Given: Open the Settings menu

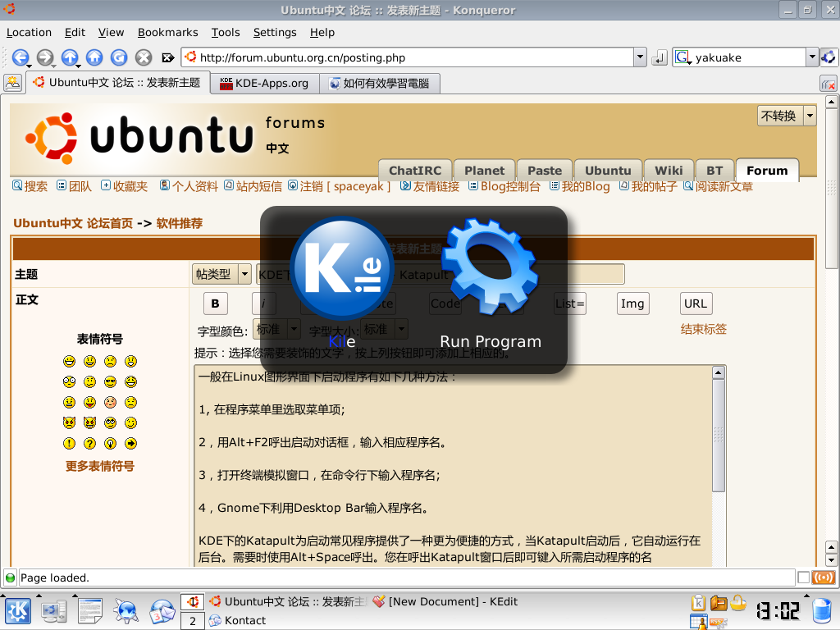Looking at the screenshot, I should 275,33.
